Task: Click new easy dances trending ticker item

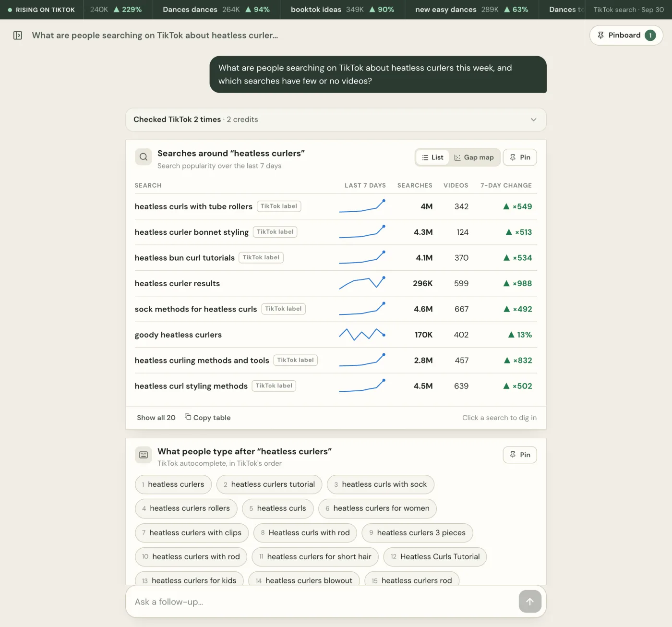Action: [471, 10]
